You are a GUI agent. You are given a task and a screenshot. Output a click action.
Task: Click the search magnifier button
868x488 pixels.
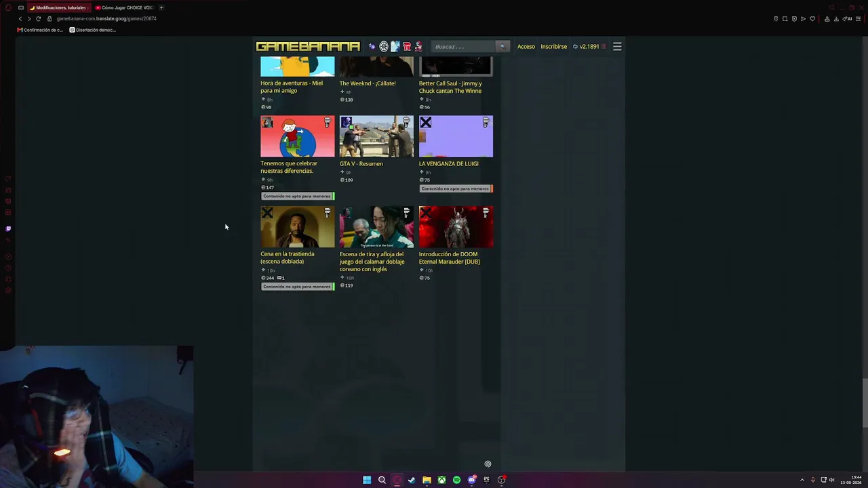(x=502, y=47)
